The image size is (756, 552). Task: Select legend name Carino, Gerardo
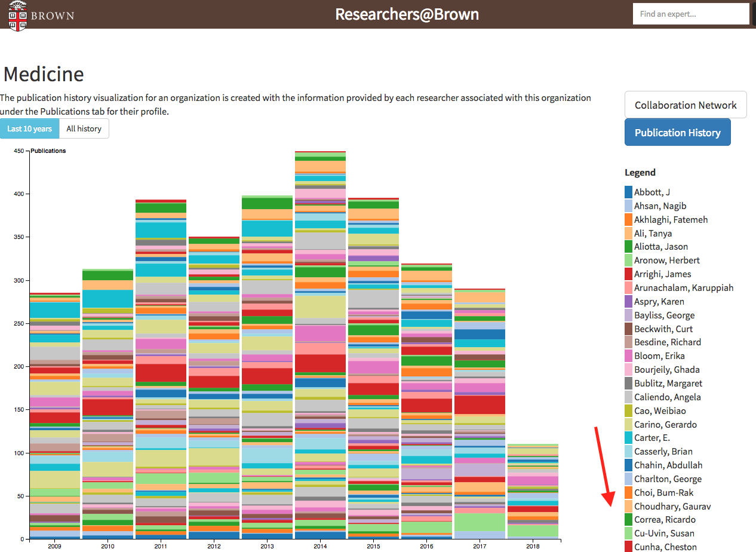[x=665, y=425]
